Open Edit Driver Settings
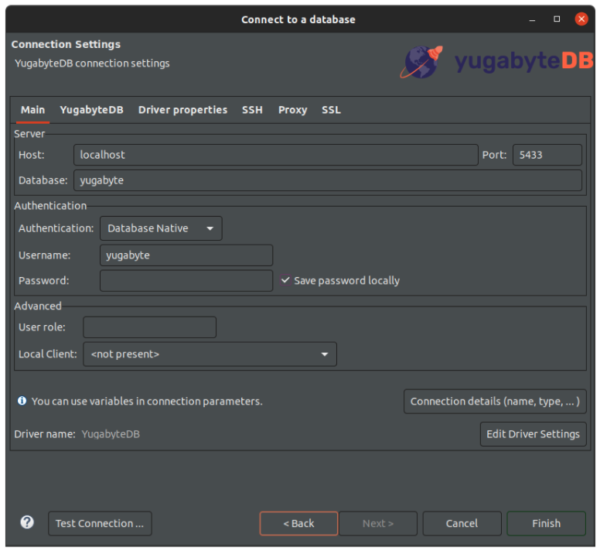The image size is (600, 551). tap(533, 434)
